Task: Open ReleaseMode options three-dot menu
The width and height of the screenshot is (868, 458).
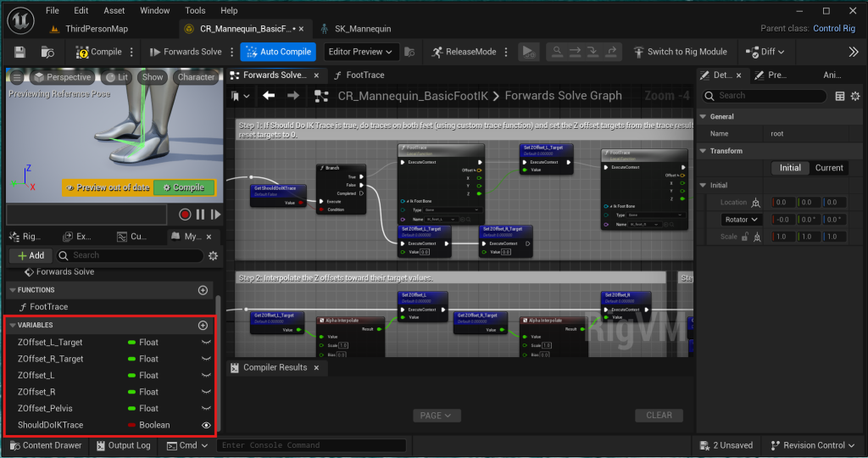Action: coord(506,52)
